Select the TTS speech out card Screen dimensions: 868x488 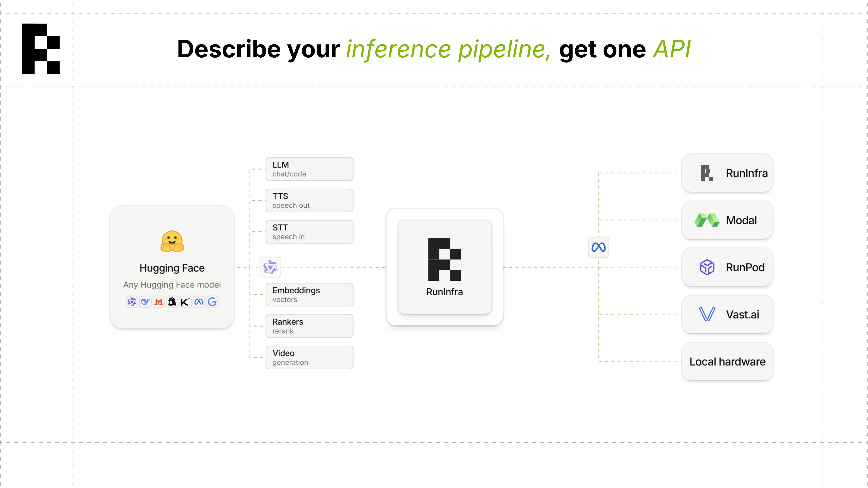[309, 200]
